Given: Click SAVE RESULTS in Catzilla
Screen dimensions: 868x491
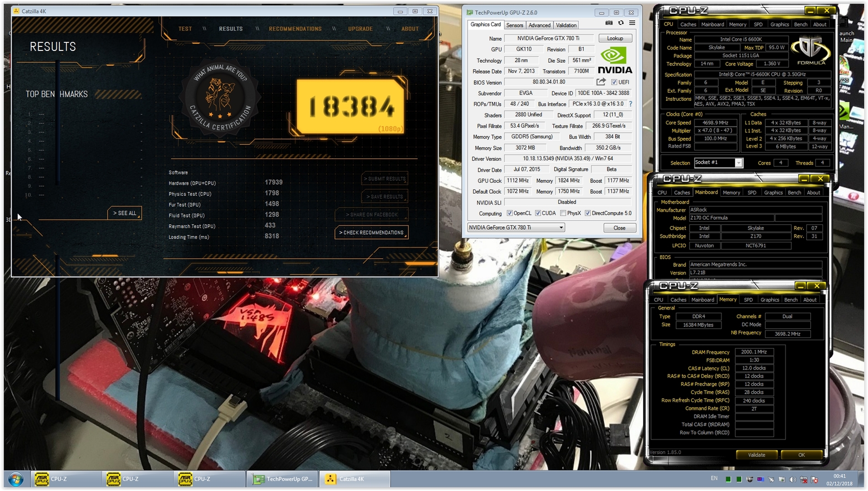Looking at the screenshot, I should tap(385, 197).
